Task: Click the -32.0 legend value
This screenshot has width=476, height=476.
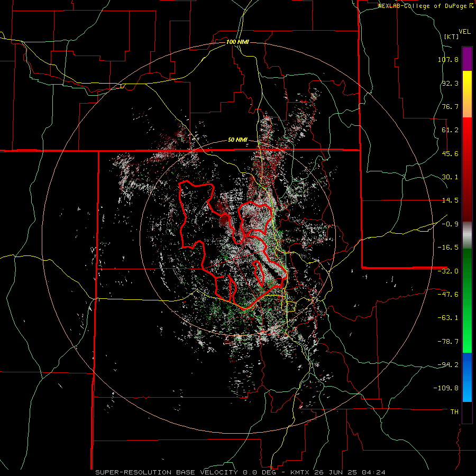Action: click(x=448, y=271)
